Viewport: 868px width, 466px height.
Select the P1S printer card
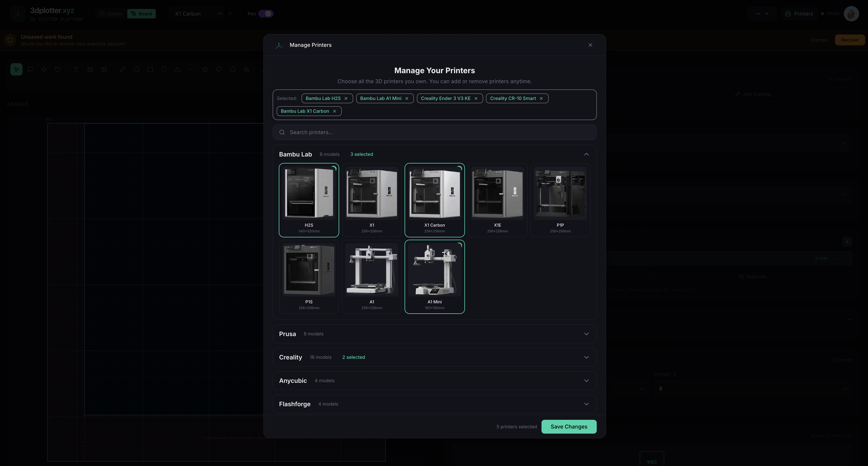[309, 277]
